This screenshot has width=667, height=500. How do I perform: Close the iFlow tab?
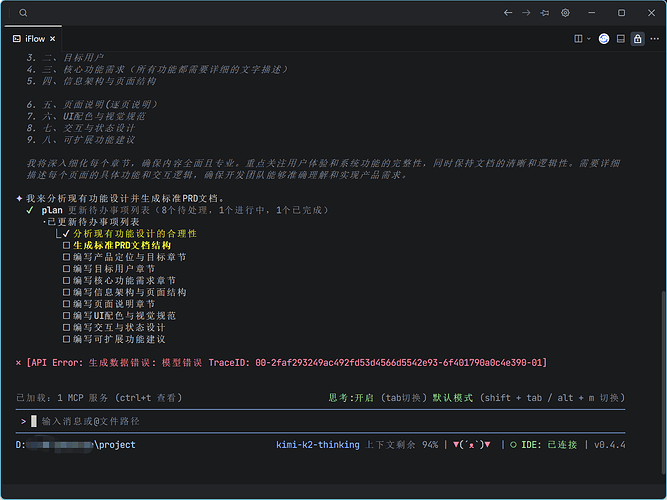point(52,39)
